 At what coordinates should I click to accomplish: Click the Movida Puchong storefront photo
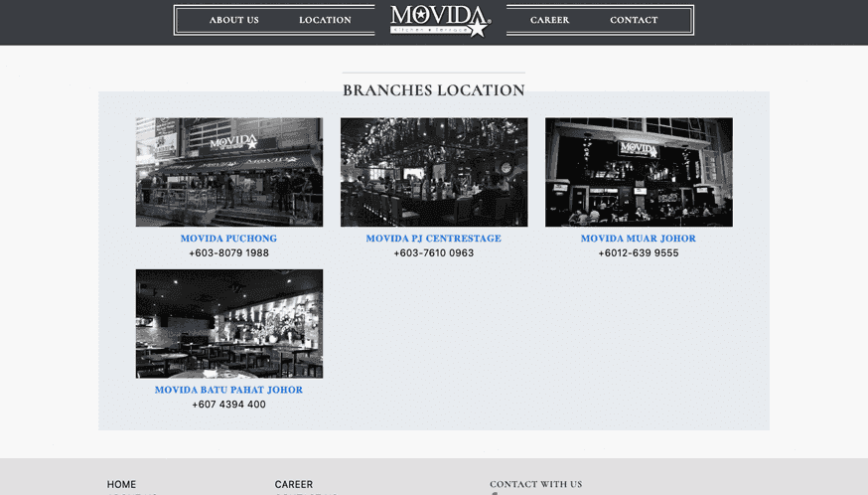[x=228, y=172]
